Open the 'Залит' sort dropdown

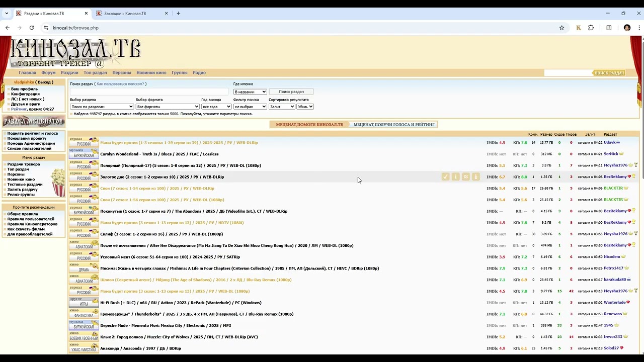(282, 107)
